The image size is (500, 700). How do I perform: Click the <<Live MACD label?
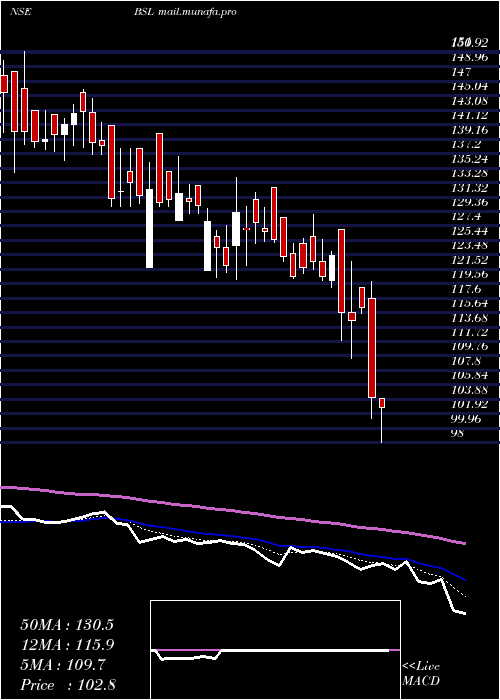(x=421, y=674)
